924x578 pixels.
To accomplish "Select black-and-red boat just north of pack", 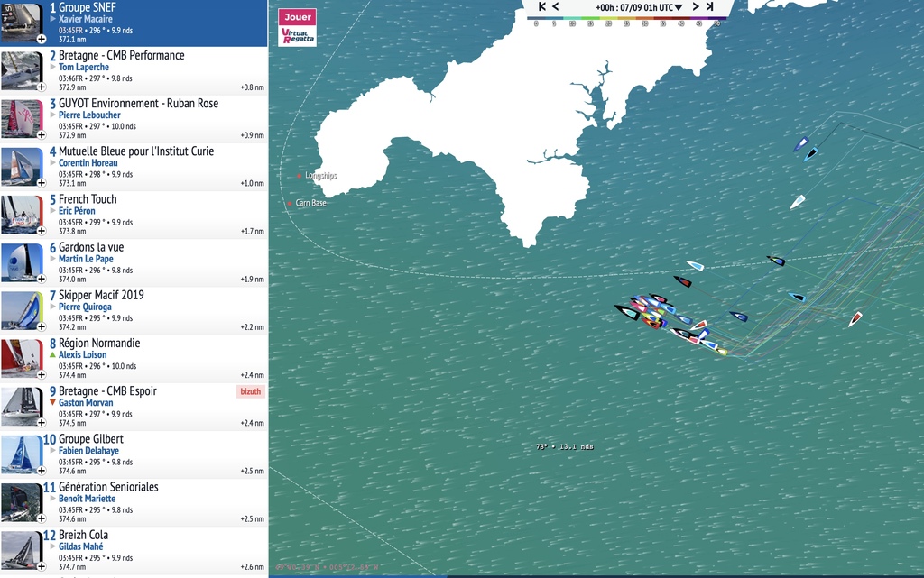I will [682, 281].
